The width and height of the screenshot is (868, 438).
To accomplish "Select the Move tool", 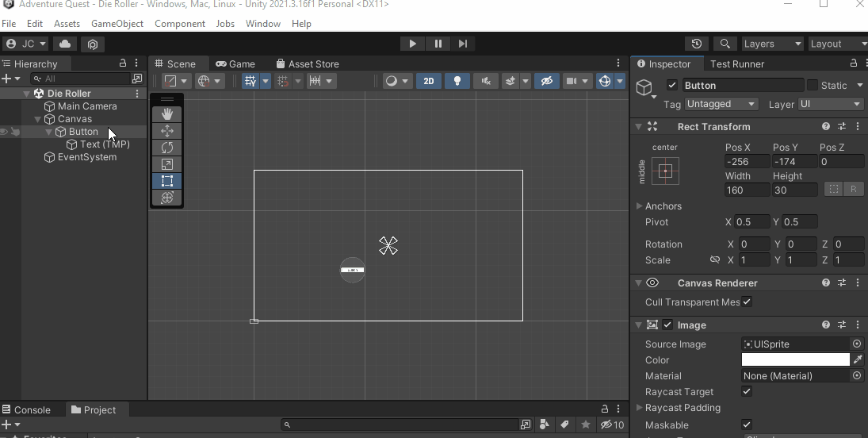I will coord(166,131).
